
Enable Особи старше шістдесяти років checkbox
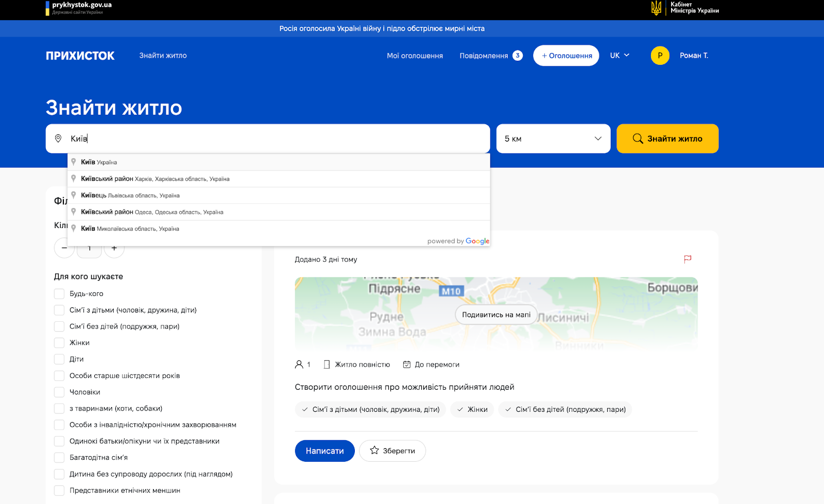pos(59,376)
